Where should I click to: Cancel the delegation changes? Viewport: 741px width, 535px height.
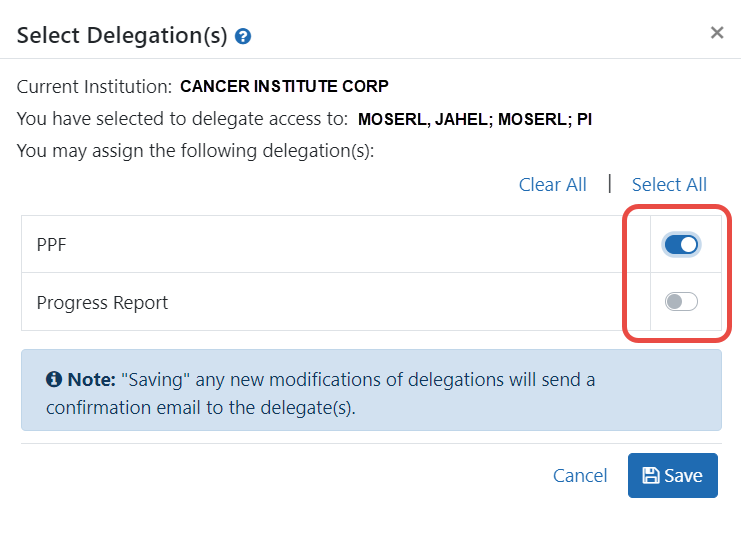[x=580, y=475]
